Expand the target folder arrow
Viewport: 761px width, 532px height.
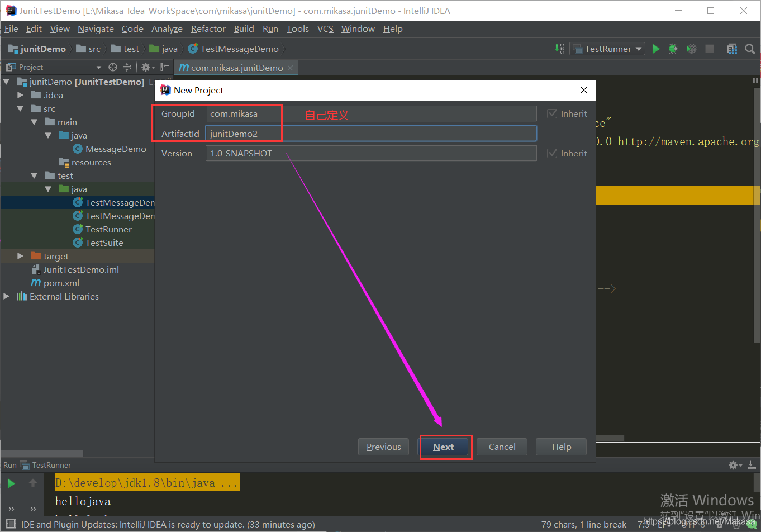coord(21,256)
